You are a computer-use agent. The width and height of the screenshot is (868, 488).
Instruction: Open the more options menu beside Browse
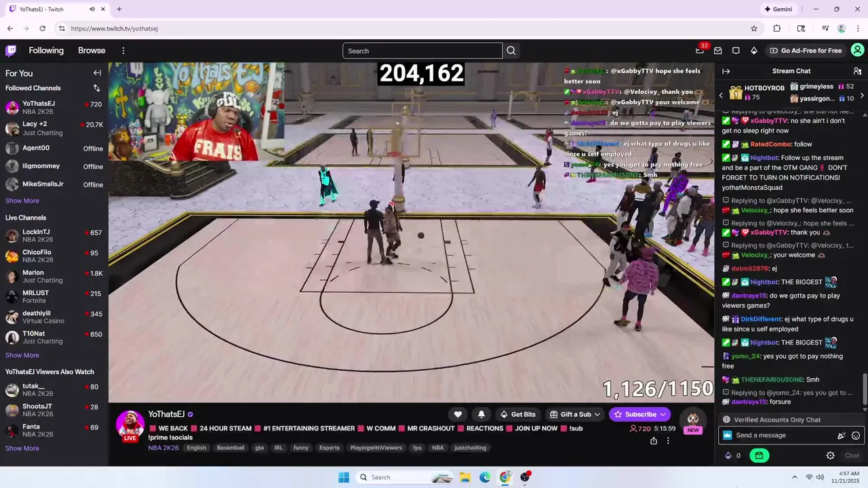click(123, 51)
